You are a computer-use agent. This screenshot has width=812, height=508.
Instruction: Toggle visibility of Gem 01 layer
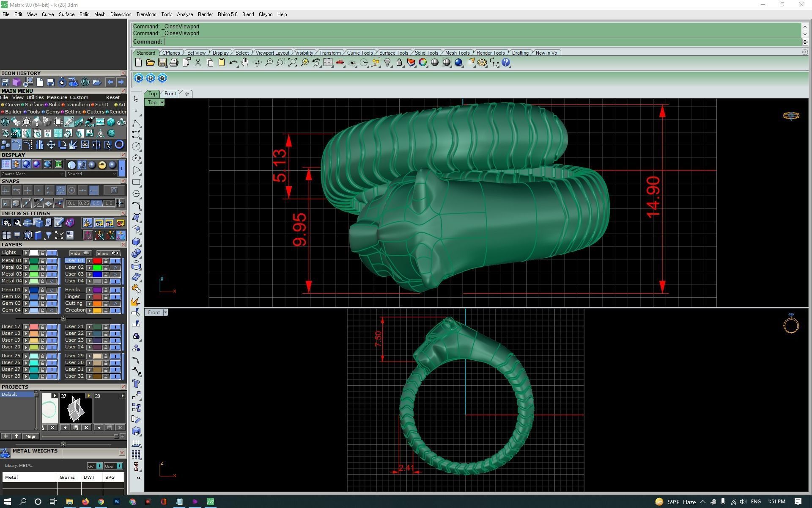click(x=52, y=290)
